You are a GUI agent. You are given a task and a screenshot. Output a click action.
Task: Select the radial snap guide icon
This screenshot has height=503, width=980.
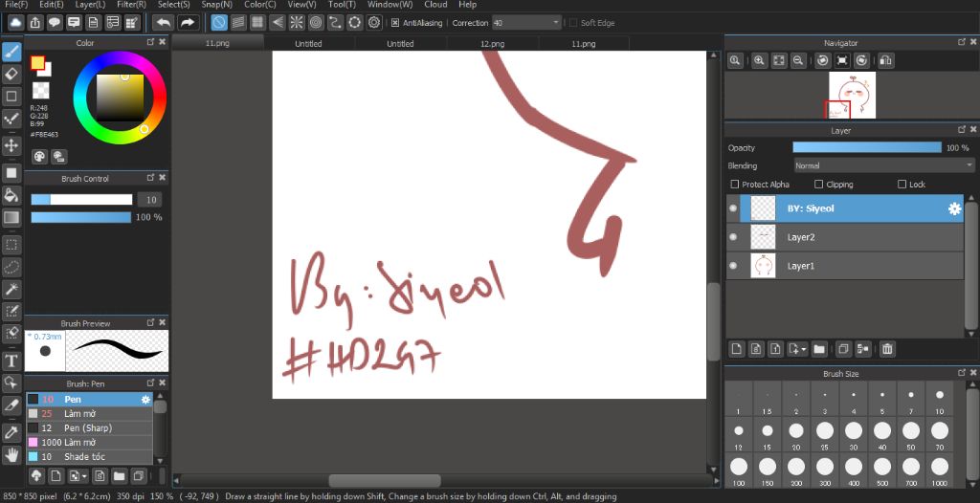coord(297,23)
